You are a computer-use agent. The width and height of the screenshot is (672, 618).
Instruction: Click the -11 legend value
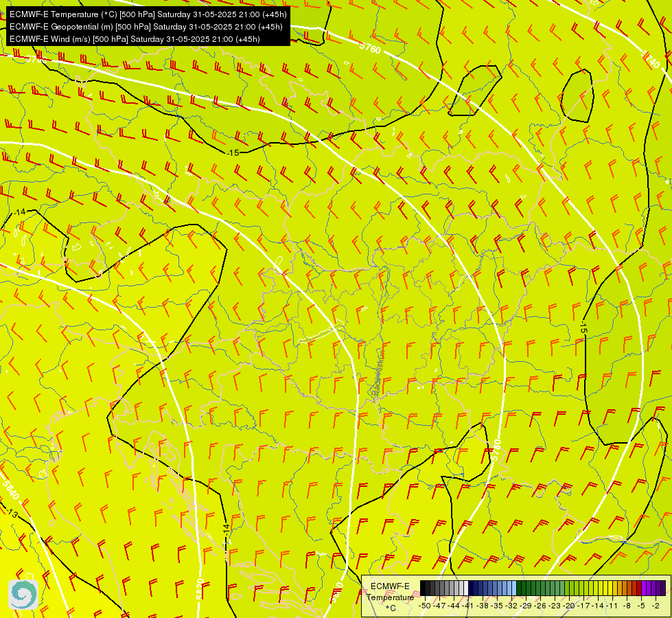click(612, 606)
